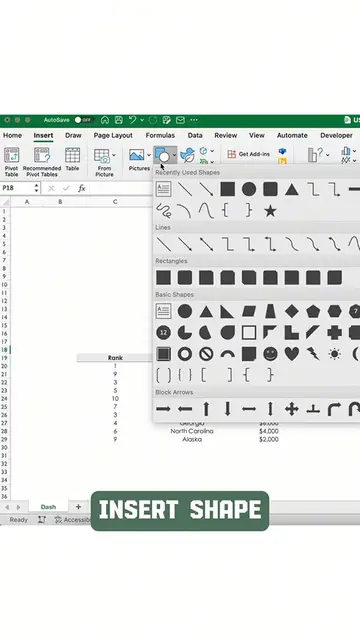This screenshot has height=640, width=360.
Task: Select the Heart shape
Action: click(x=292, y=354)
